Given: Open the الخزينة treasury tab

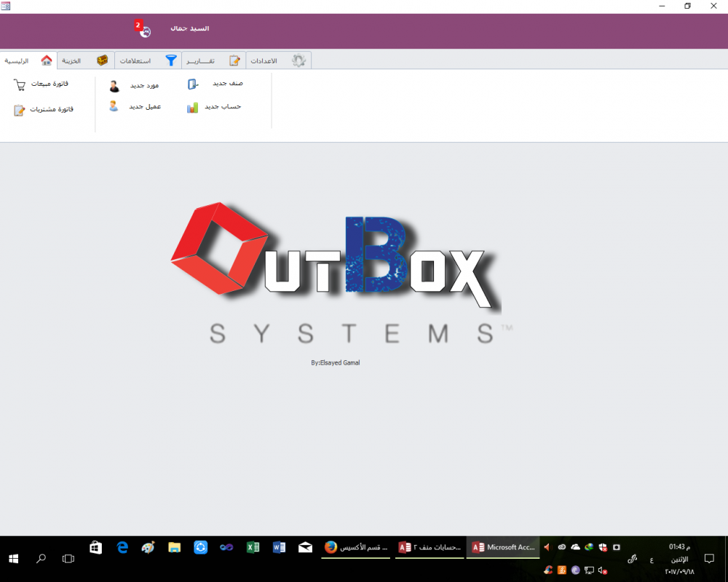Looking at the screenshot, I should pos(85,60).
